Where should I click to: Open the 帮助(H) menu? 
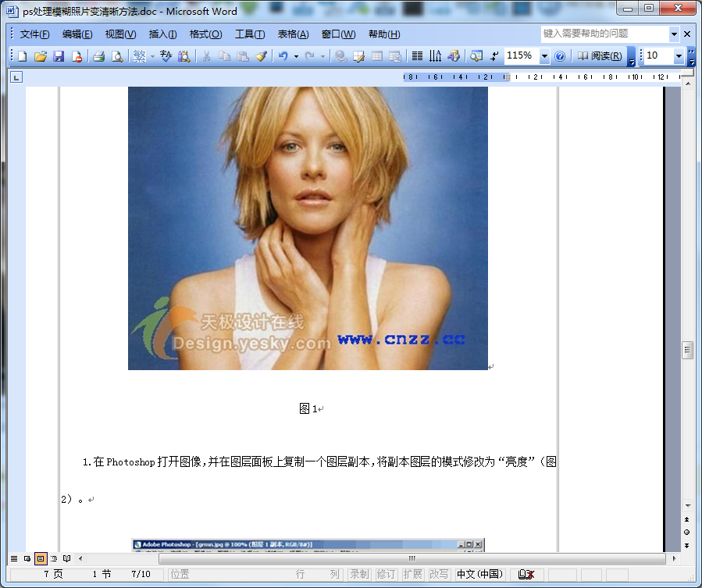(384, 34)
